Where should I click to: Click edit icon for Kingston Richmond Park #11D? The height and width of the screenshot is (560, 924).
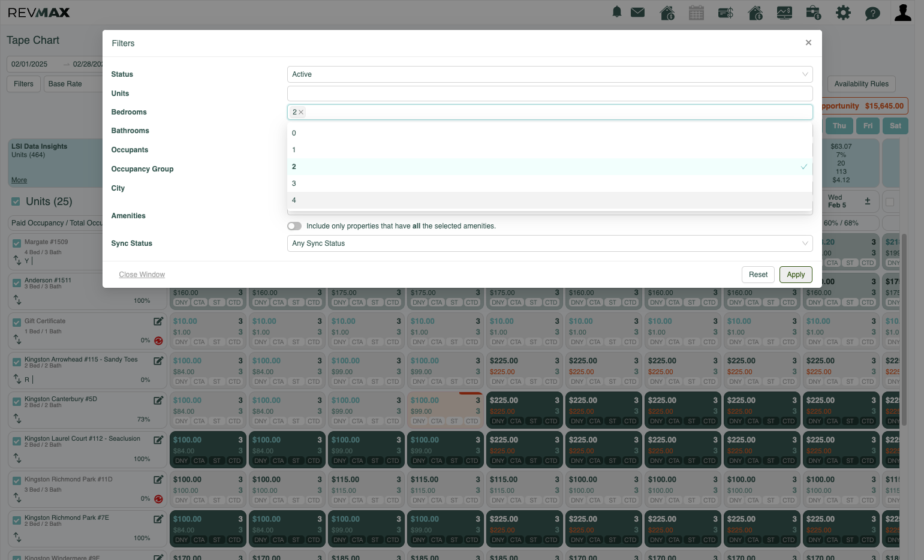tap(158, 480)
